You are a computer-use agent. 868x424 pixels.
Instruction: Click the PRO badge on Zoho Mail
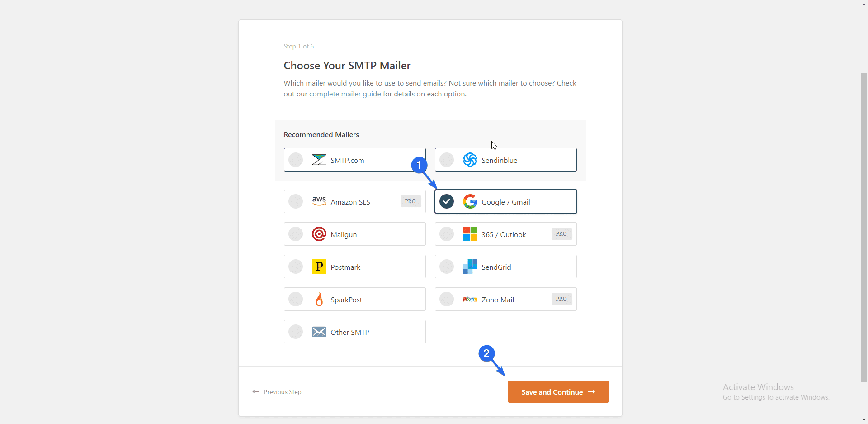coord(561,299)
